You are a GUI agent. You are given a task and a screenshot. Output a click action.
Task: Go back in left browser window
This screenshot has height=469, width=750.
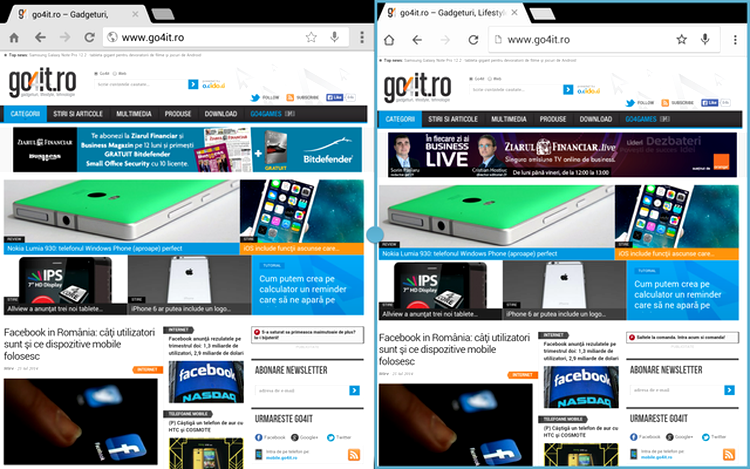click(40, 37)
